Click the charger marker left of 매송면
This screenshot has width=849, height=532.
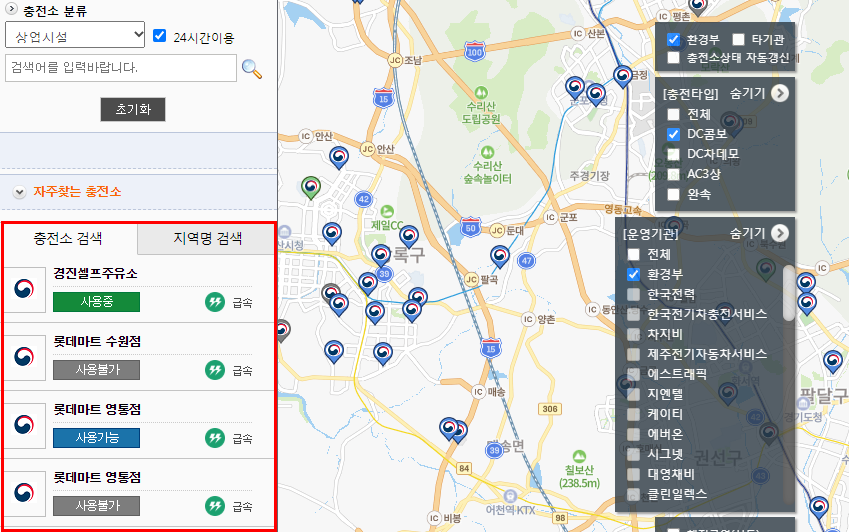tap(449, 428)
